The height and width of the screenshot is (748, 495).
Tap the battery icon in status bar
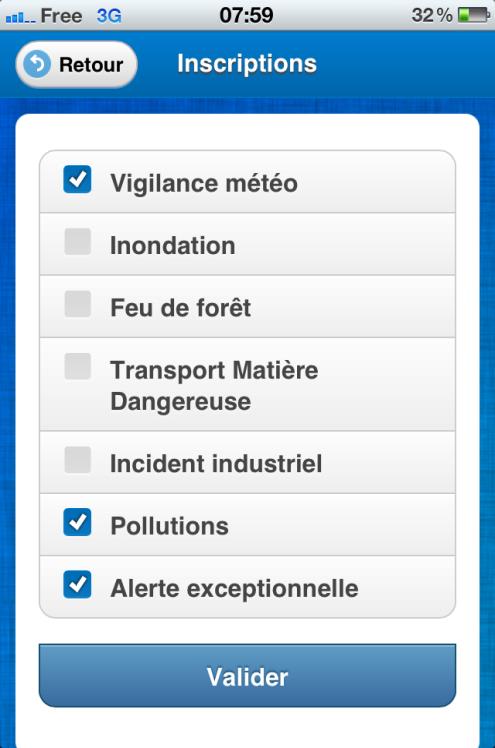(474, 15)
